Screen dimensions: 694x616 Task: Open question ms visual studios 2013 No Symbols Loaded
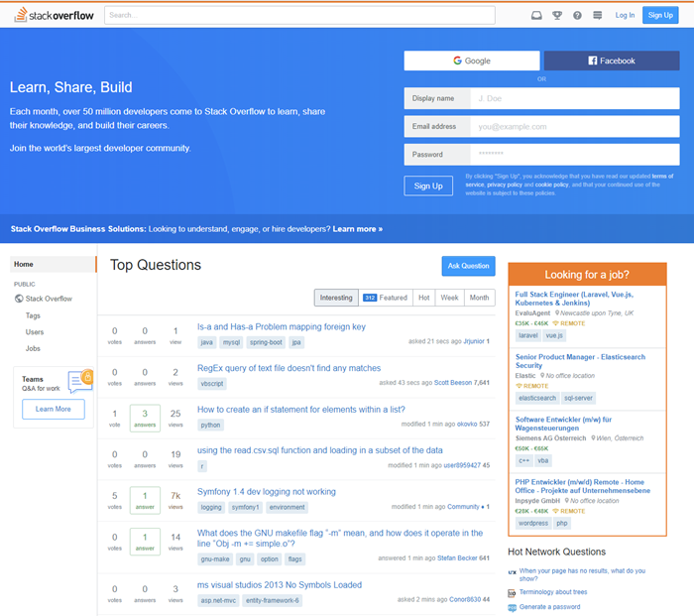(x=280, y=585)
